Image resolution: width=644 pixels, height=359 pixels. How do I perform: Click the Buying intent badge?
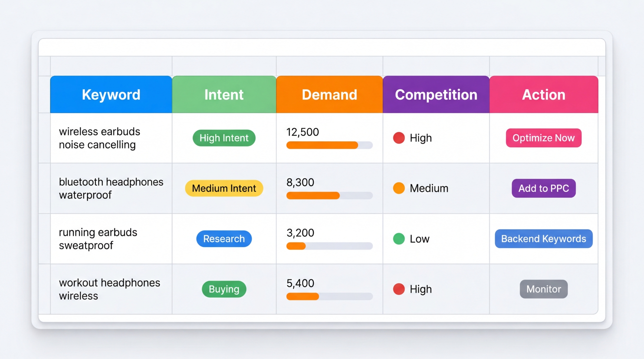coord(224,289)
